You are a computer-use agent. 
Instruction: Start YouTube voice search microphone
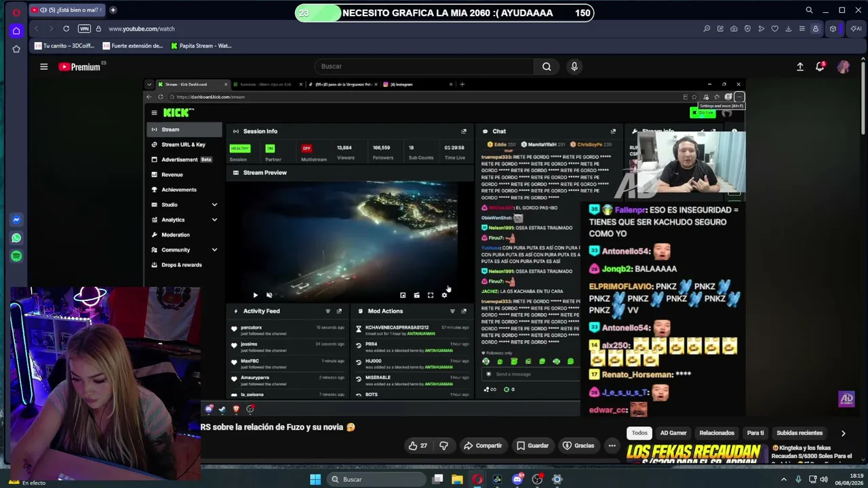click(x=574, y=66)
